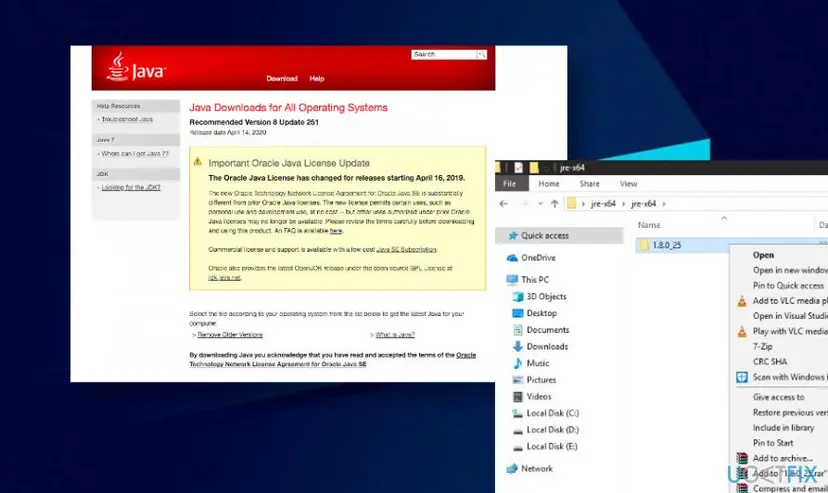Click the 3D Objects cube icon

518,297
